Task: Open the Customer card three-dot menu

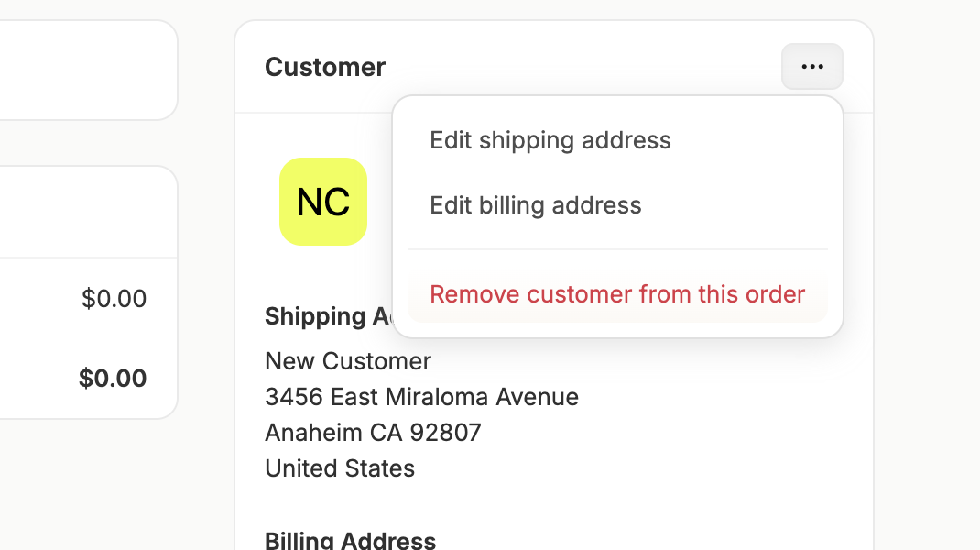Action: coord(811,66)
